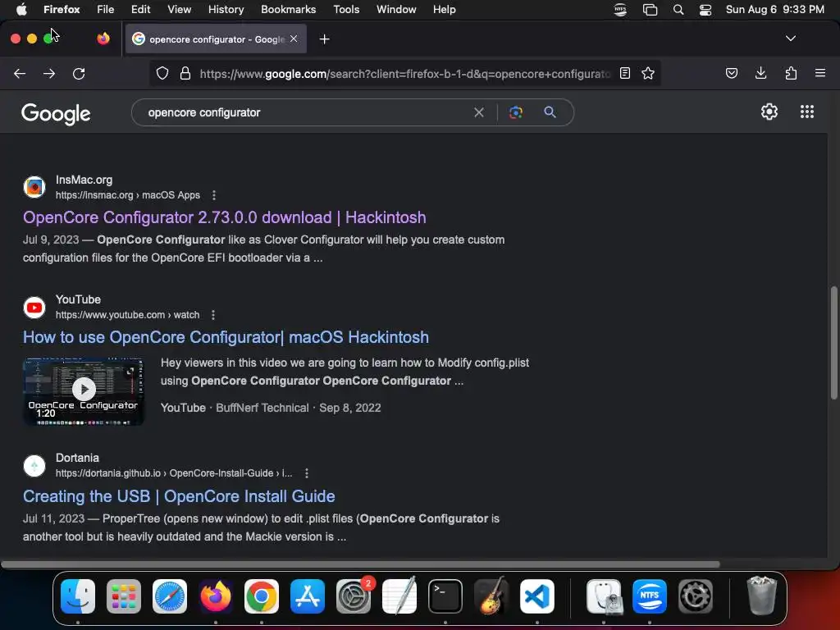
Task: Open the Tools menu
Action: [346, 10]
